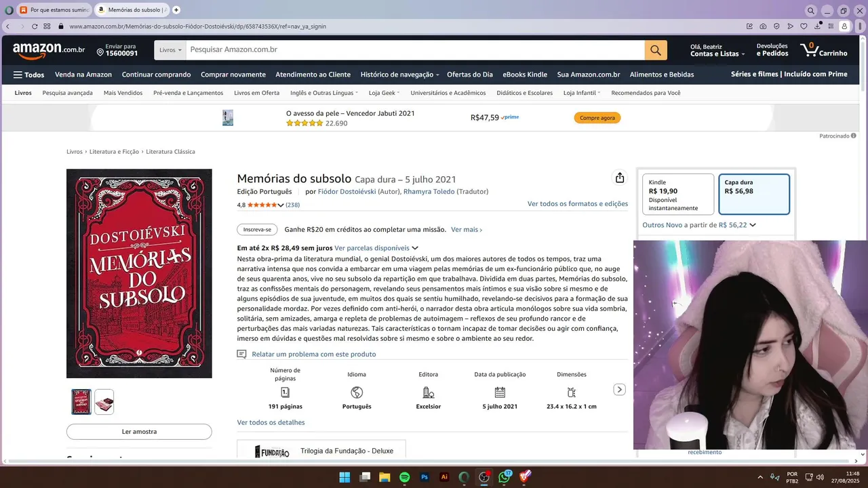Image resolution: width=868 pixels, height=488 pixels.
Task: Select the Capa dura R$ 56,98 format
Action: click(x=754, y=195)
